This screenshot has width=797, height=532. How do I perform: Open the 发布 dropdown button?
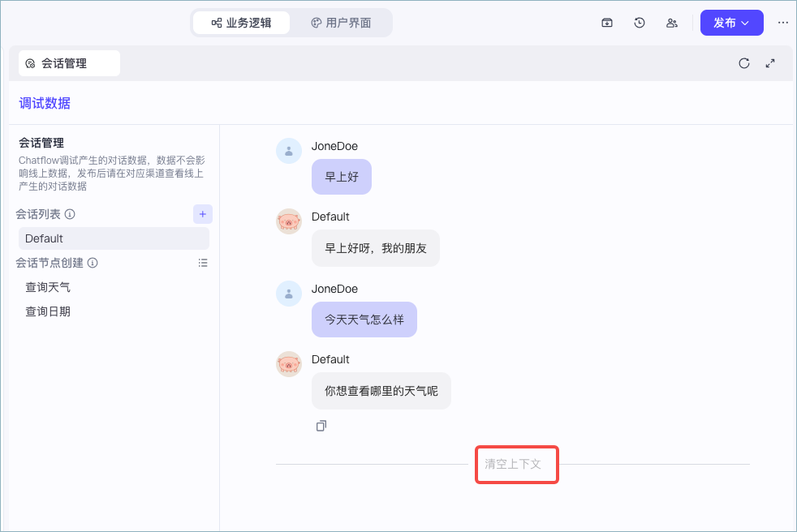[731, 23]
